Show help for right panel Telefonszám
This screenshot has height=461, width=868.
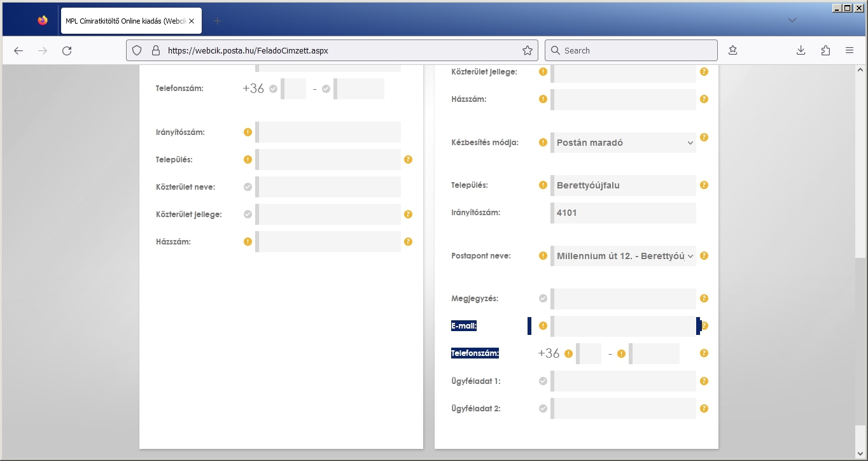704,353
